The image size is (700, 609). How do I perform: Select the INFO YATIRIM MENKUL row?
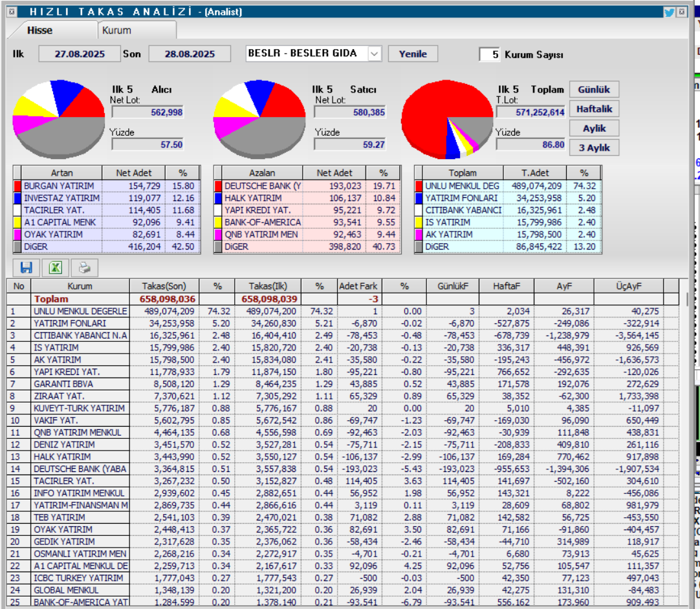(x=343, y=493)
